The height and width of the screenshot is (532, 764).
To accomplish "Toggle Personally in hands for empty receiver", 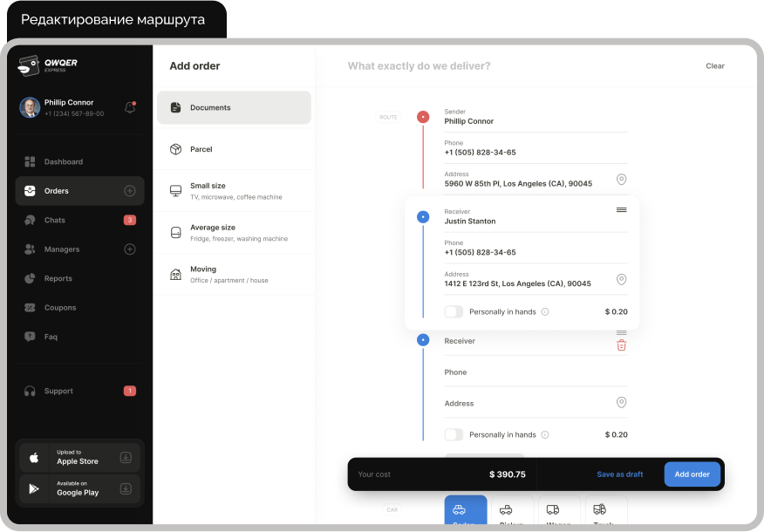I will [x=454, y=434].
